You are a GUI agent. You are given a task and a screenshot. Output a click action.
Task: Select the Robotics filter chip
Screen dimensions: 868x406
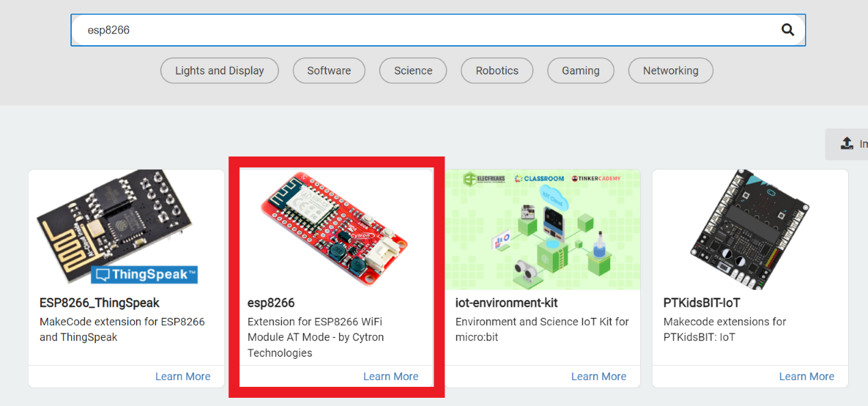[x=497, y=70]
